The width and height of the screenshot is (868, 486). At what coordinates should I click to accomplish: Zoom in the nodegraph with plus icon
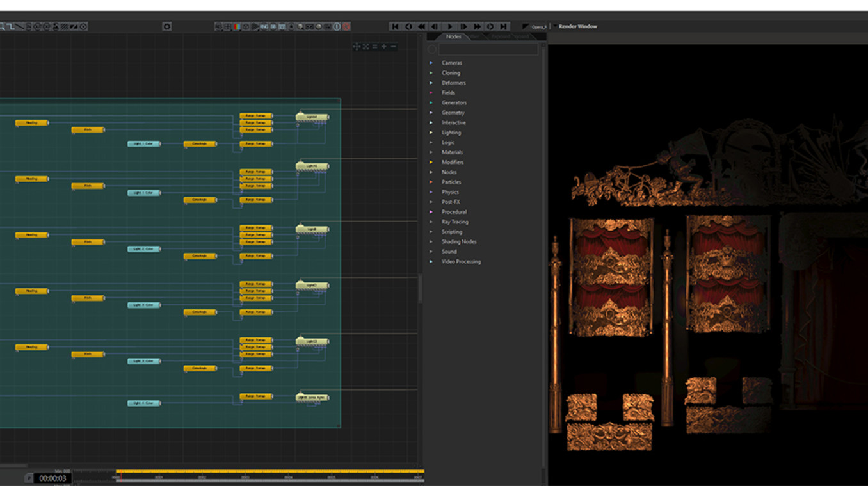tap(384, 47)
